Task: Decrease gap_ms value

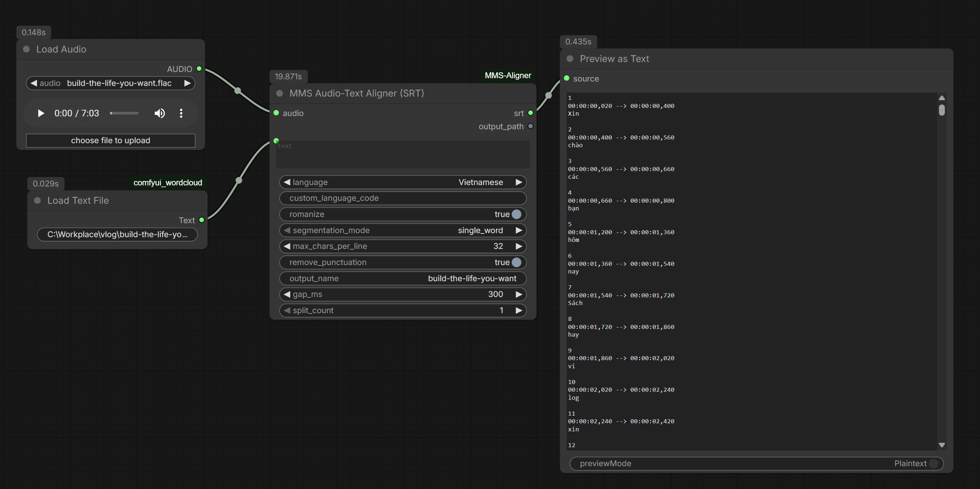Action: pos(287,294)
